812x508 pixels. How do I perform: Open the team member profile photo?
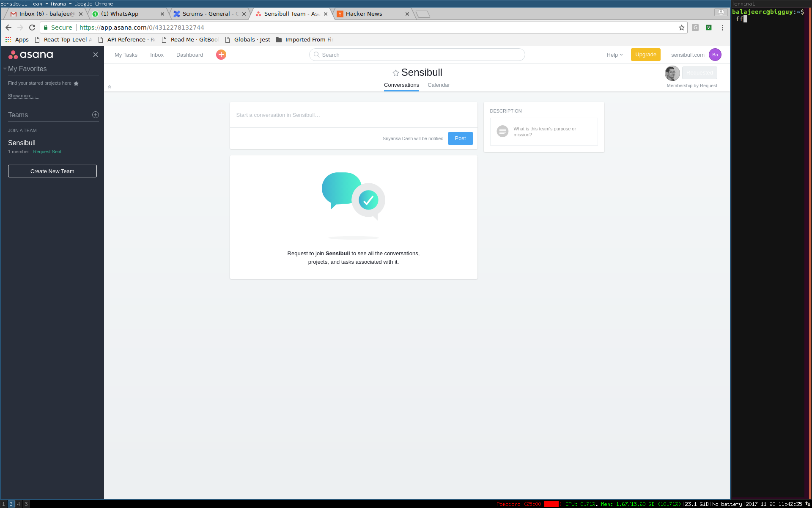[x=672, y=73]
